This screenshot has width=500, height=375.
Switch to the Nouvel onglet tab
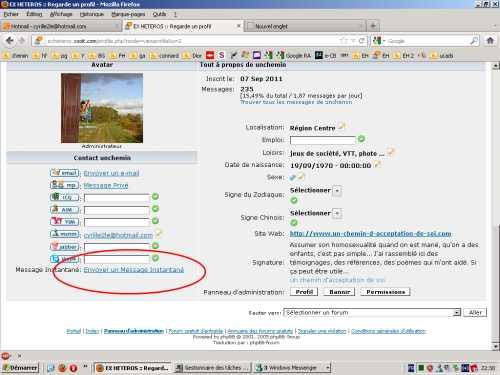pos(305,26)
